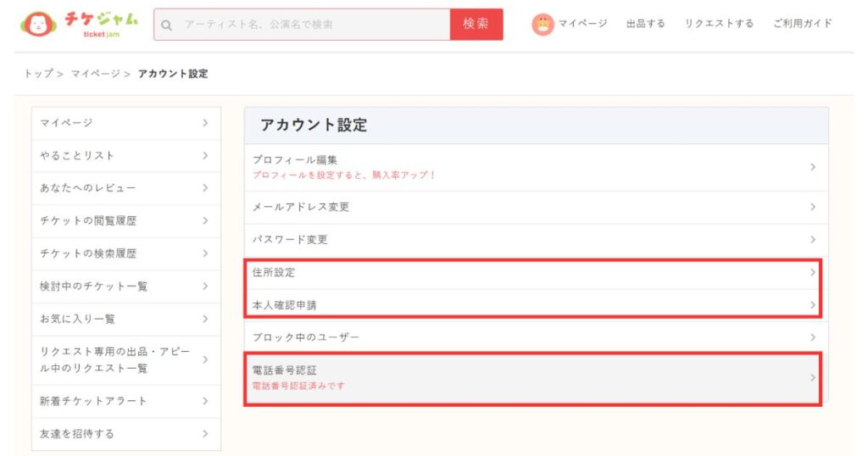Click the arrow on 本人確認申請 row

coord(813,305)
